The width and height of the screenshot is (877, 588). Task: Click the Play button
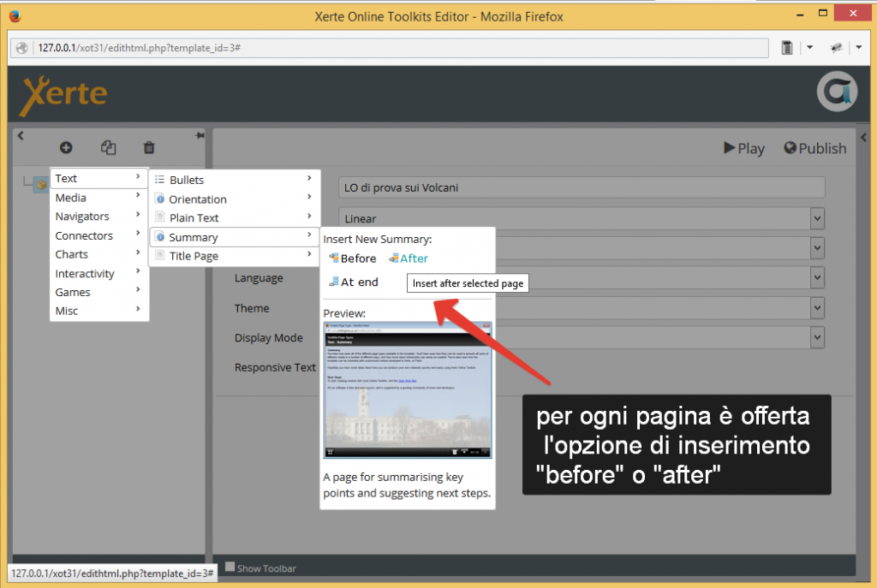[x=744, y=149]
